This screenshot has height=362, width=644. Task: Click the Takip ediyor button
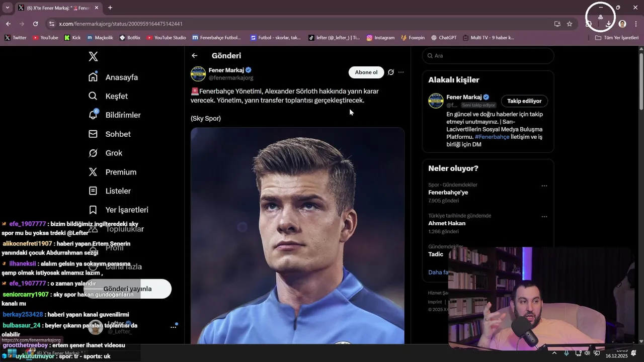[524, 101]
